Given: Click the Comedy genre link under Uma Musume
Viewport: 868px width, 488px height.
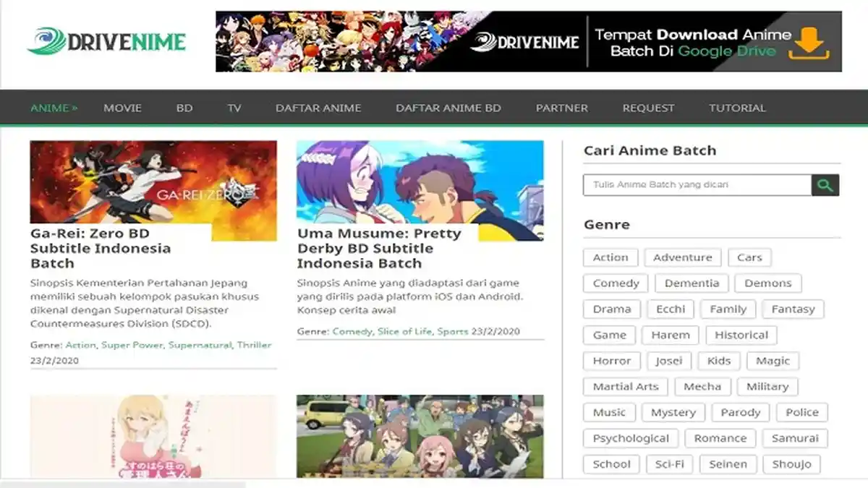Looking at the screenshot, I should coord(352,332).
